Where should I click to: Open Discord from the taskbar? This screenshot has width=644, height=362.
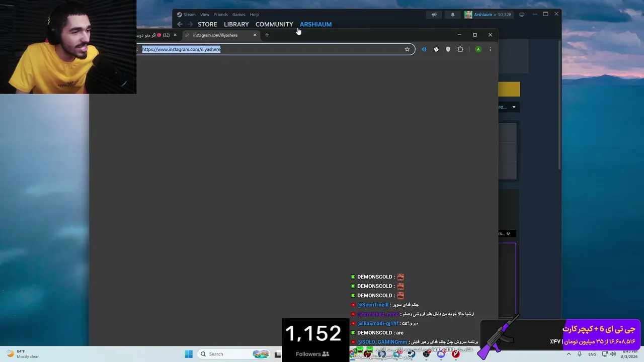pyautogui.click(x=441, y=354)
